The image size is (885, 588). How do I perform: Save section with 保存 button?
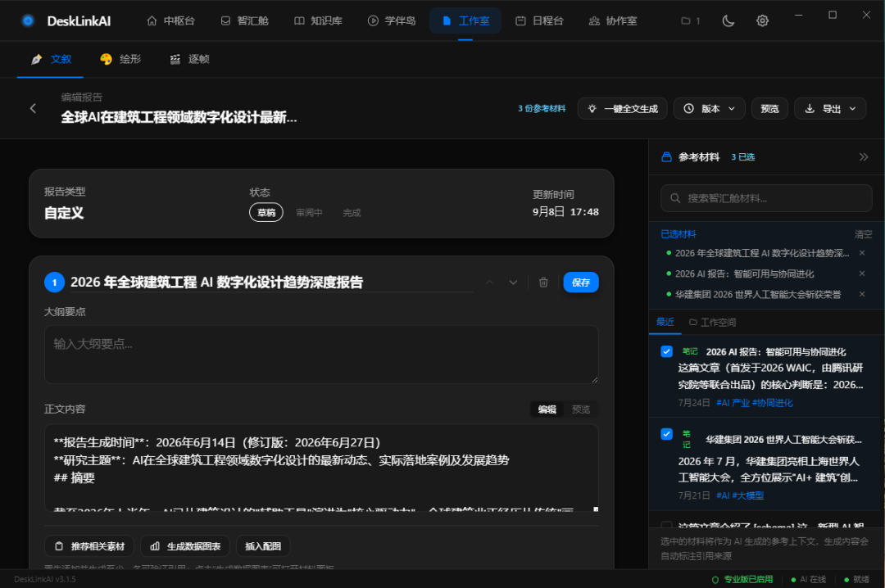click(x=581, y=283)
